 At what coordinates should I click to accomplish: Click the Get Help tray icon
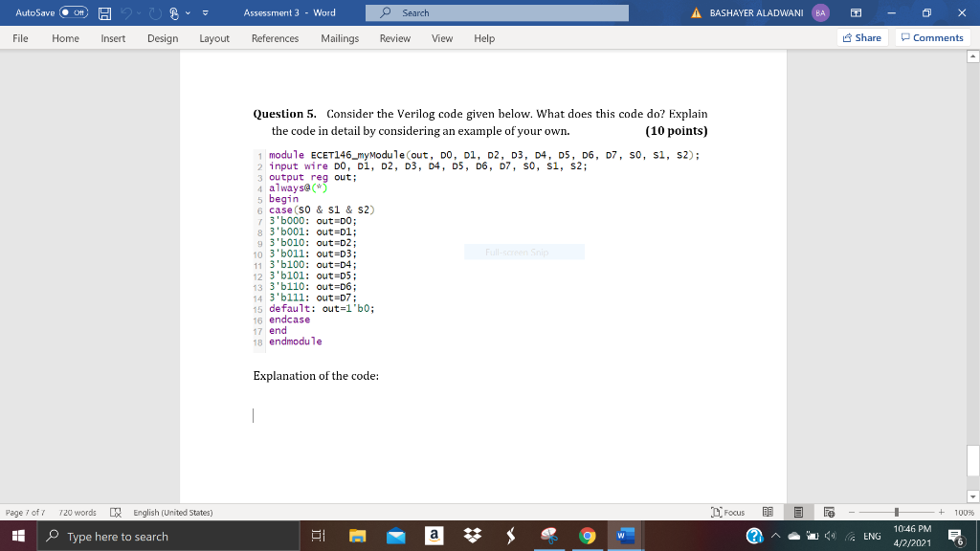(754, 536)
